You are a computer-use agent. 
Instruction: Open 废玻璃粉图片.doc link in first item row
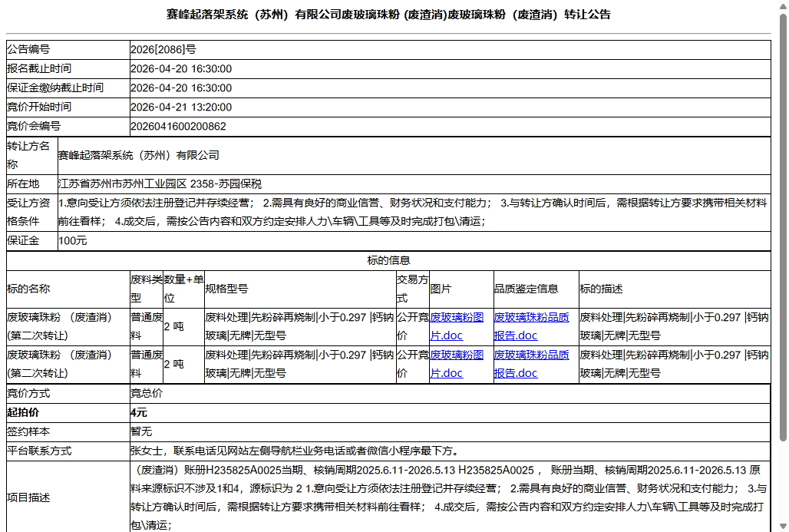(x=457, y=327)
